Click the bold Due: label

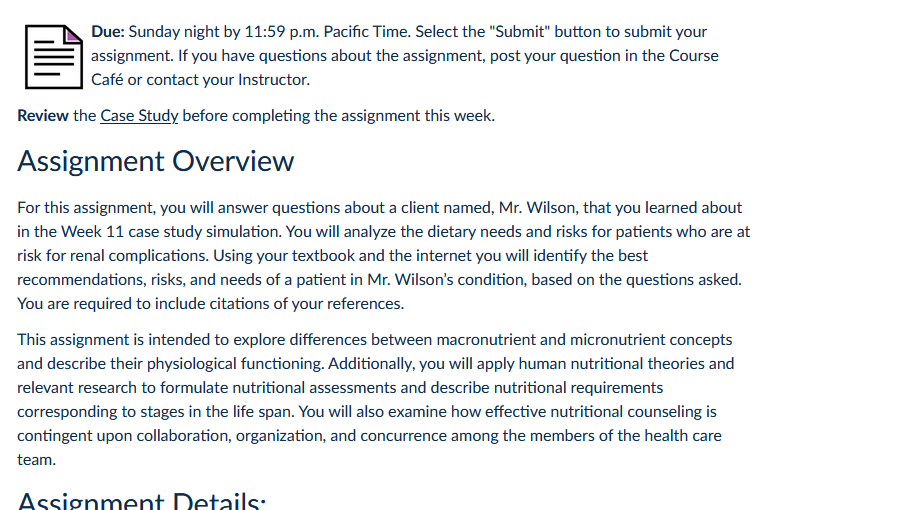click(x=108, y=32)
